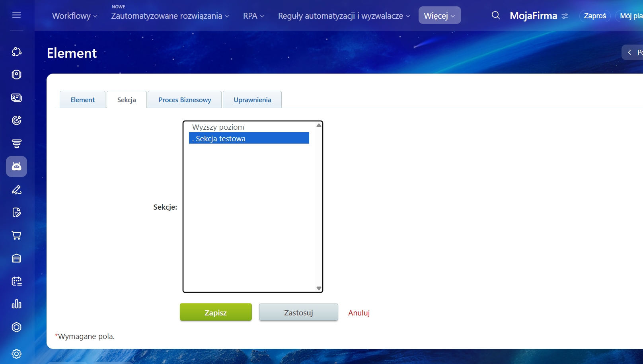Click the target goals sidebar icon
643x364 pixels.
tap(16, 120)
